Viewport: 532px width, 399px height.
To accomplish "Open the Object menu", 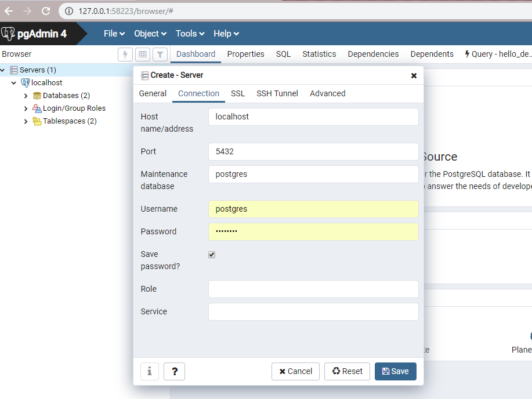I will coord(150,34).
